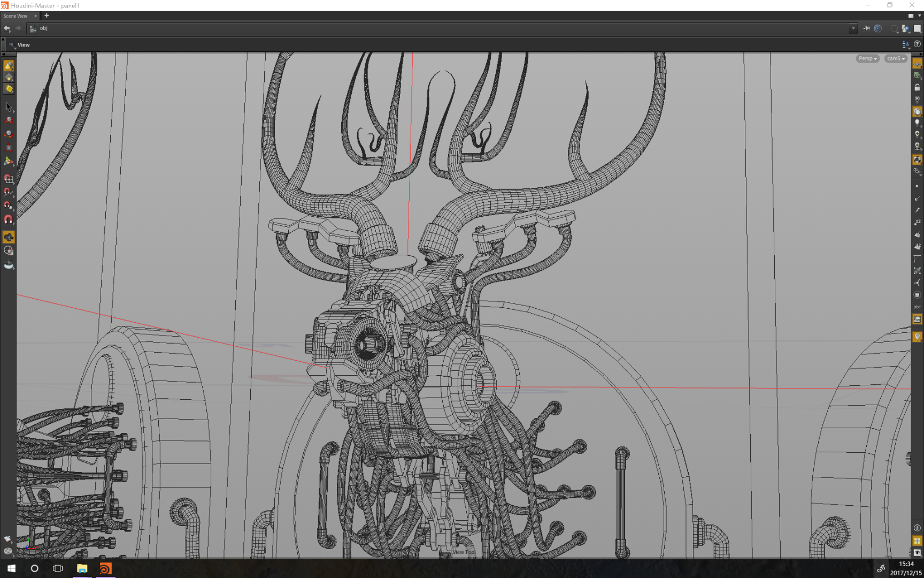
Task: Open the viewport shading mode menu
Action: coord(905,28)
